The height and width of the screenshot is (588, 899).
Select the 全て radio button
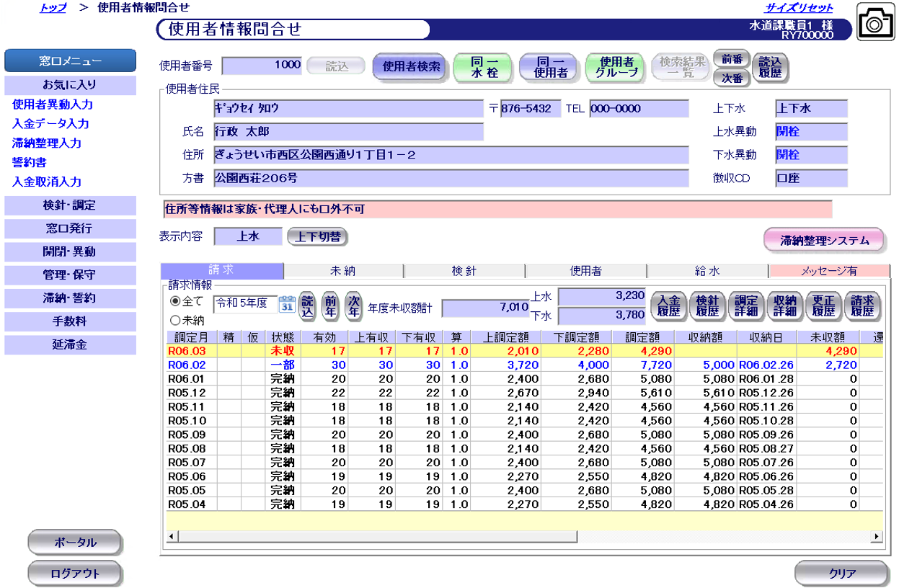[x=174, y=301]
